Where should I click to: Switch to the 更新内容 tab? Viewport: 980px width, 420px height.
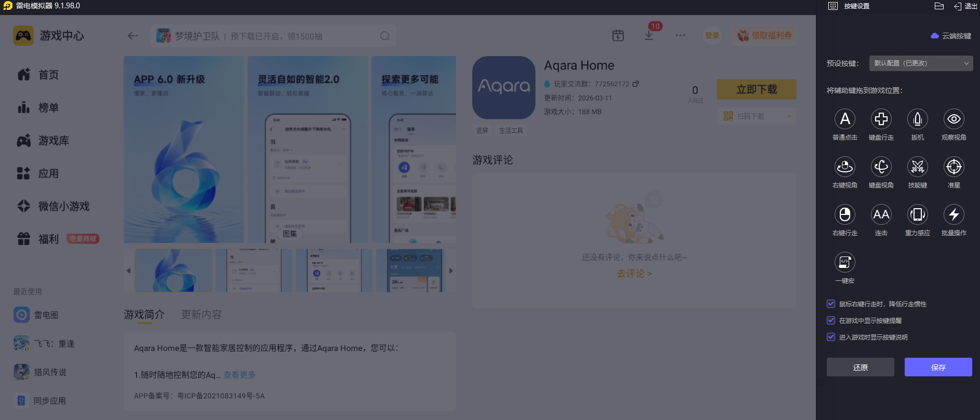pyautogui.click(x=201, y=315)
